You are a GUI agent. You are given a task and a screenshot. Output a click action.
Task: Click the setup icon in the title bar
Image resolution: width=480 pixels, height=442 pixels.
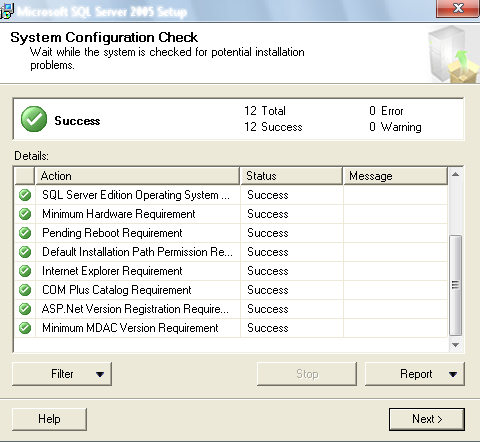pyautogui.click(x=7, y=11)
